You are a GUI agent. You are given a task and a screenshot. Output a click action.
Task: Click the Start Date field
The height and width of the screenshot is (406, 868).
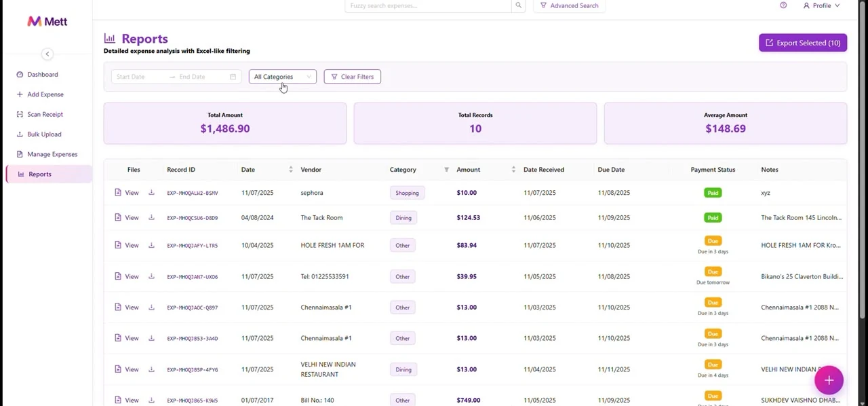139,77
